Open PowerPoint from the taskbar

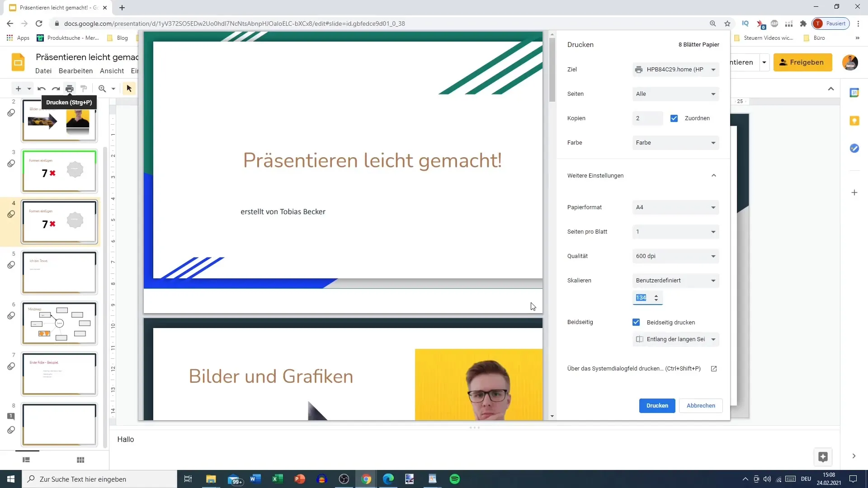click(x=299, y=479)
